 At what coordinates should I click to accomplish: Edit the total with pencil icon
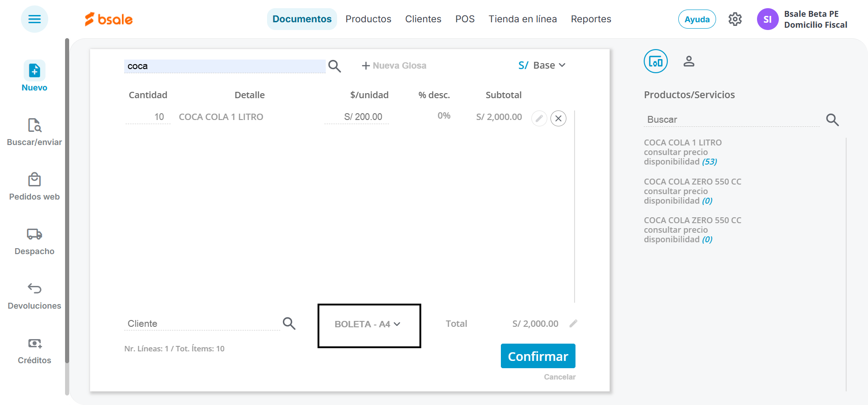573,323
